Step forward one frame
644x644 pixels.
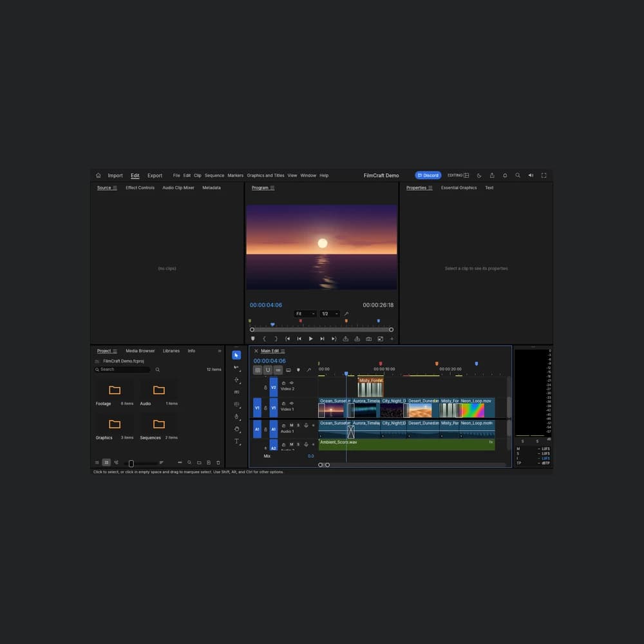point(323,339)
